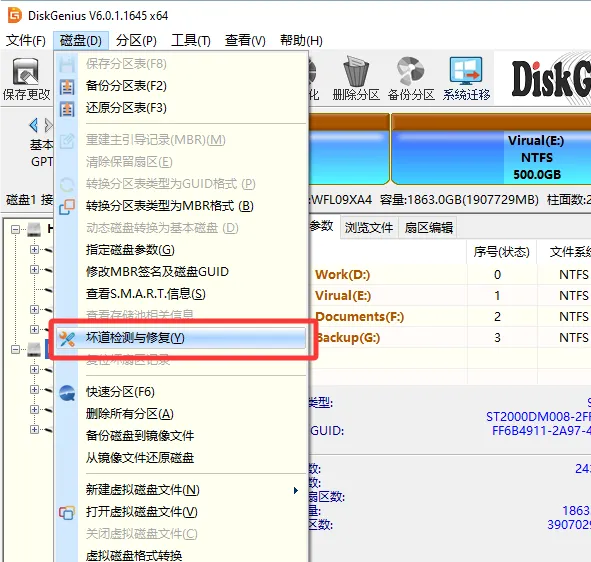This screenshot has width=591, height=562.
Task: Click the 备份分区表(F2) menu icon
Action: [x=67, y=87]
